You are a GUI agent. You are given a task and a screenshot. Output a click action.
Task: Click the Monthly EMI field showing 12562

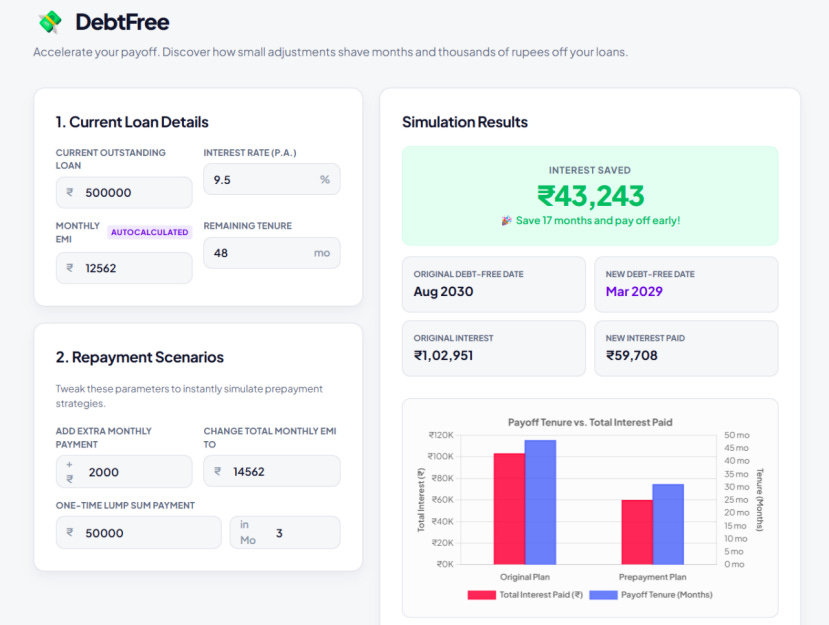(124, 268)
